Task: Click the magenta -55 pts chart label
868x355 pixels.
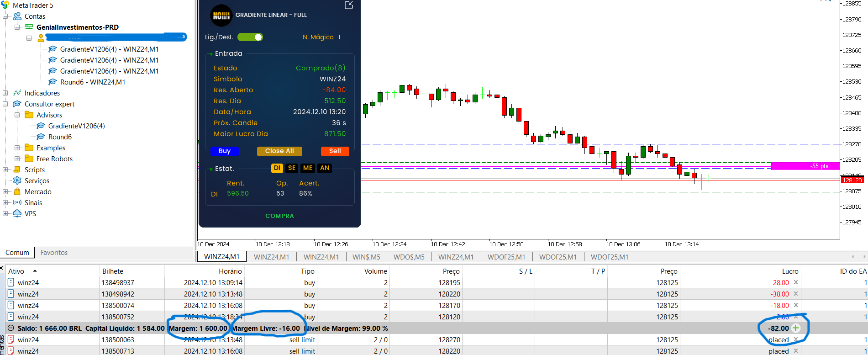Action: click(805, 166)
